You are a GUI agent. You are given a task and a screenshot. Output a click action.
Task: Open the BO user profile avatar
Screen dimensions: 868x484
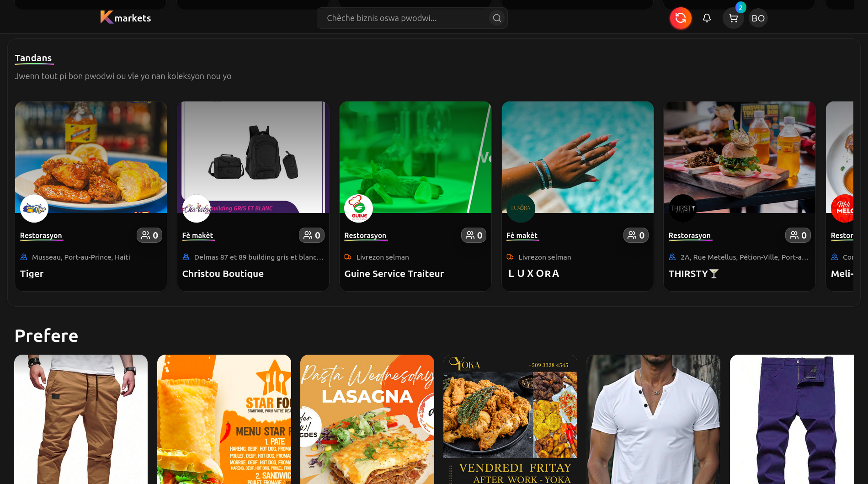(758, 18)
